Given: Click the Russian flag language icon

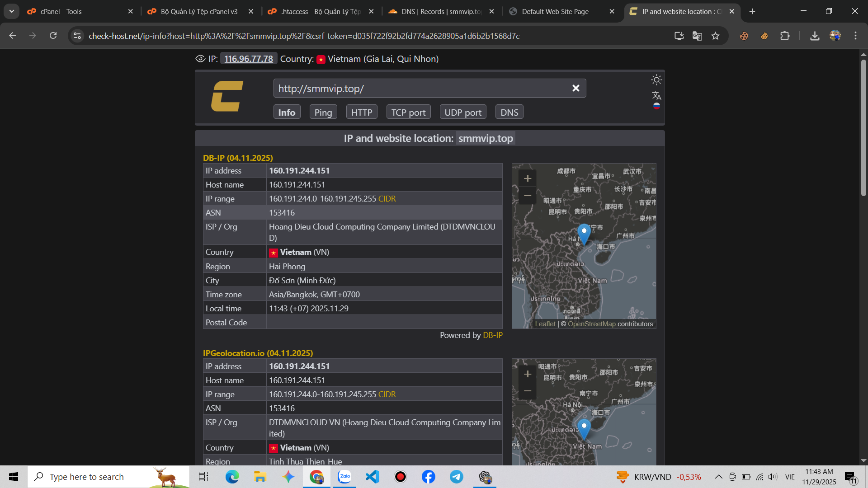Looking at the screenshot, I should click(x=656, y=106).
